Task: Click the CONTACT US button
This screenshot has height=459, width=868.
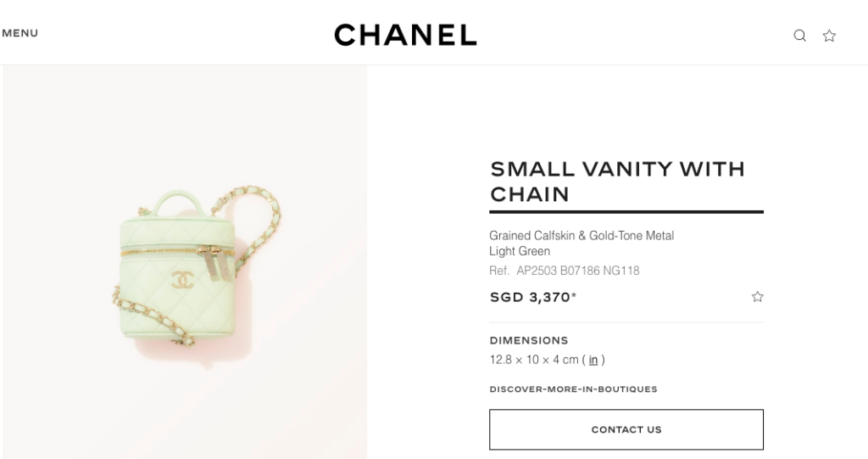Action: point(626,429)
